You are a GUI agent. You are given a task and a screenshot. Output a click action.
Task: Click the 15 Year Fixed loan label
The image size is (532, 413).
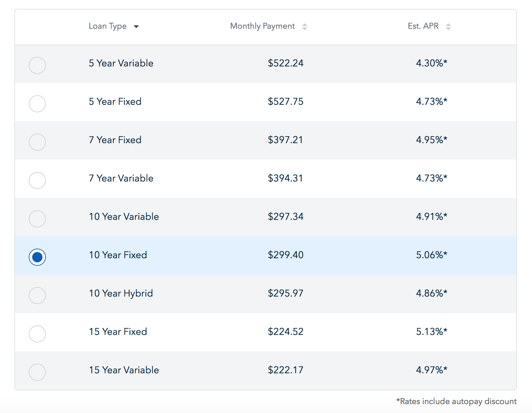coord(118,331)
